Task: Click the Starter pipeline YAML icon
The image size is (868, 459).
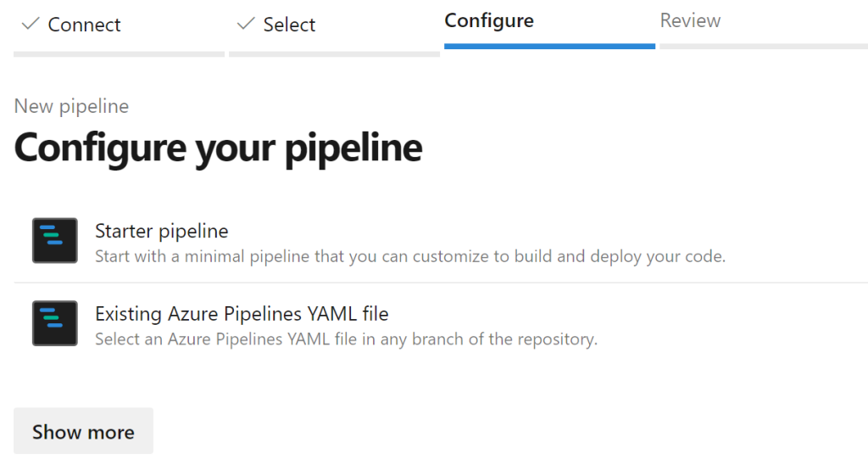Action: point(55,241)
